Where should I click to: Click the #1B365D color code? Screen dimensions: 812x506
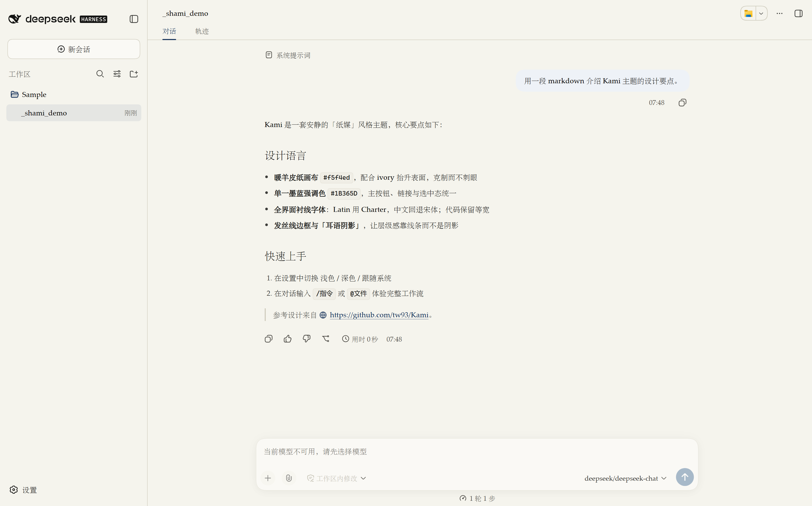344,193
